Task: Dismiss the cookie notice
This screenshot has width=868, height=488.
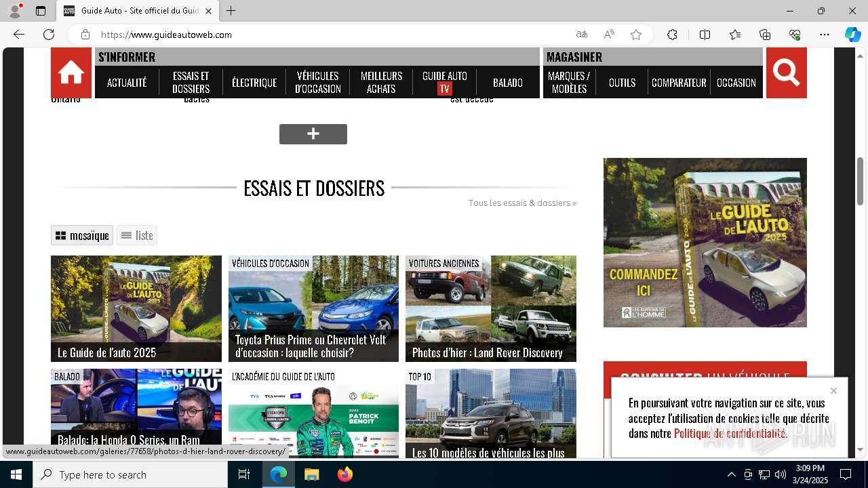Action: pyautogui.click(x=833, y=390)
